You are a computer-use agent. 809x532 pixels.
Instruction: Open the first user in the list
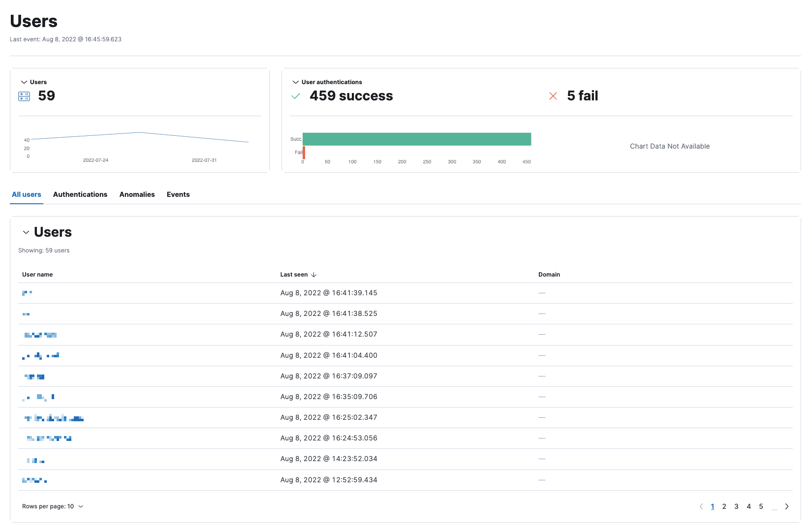coord(28,293)
